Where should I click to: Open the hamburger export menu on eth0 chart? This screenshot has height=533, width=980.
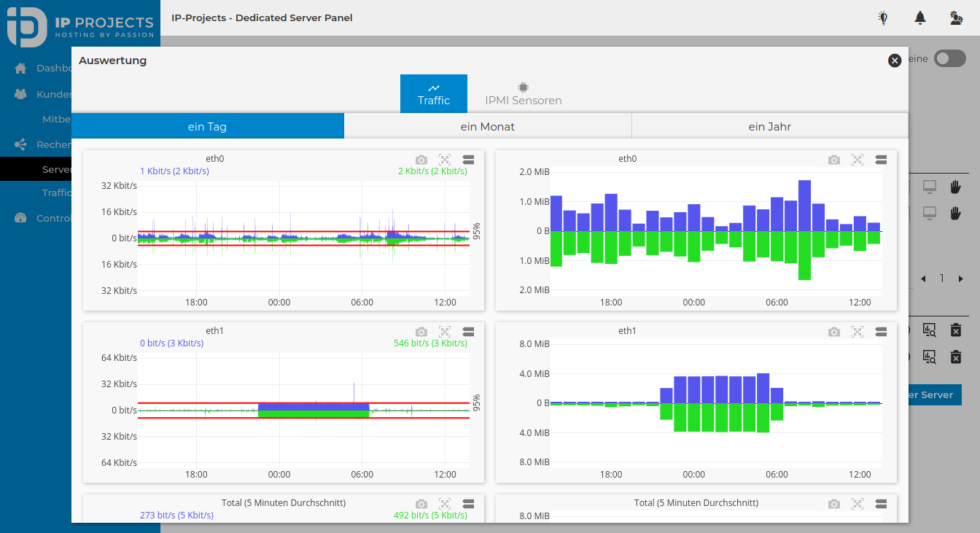point(468,159)
